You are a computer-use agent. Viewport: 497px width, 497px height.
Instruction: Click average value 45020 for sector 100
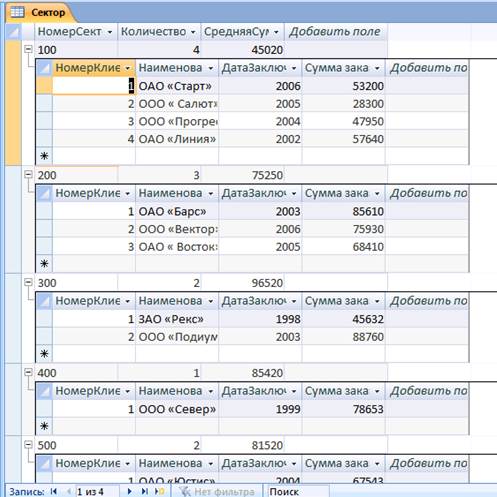pyautogui.click(x=267, y=50)
